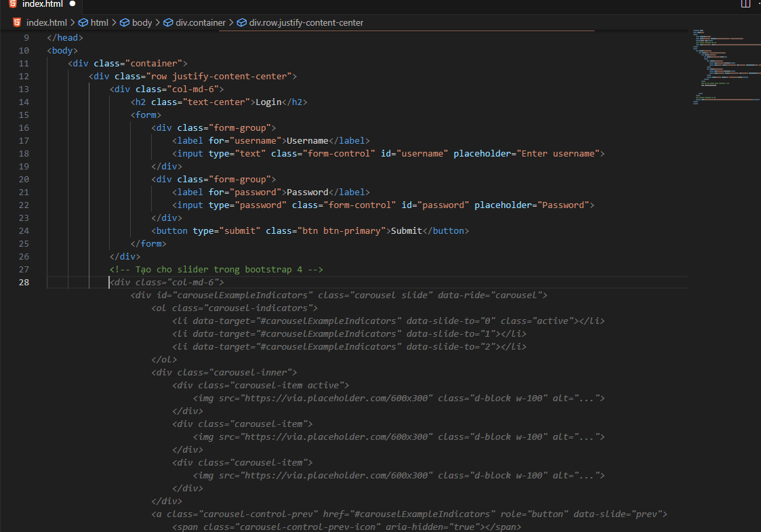Click the split editor icon

pos(745,4)
